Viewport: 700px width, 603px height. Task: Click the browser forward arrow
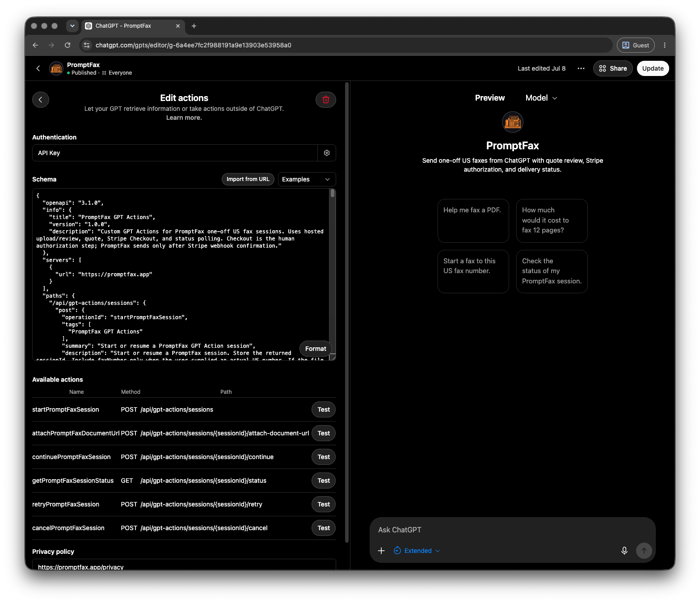pos(51,45)
